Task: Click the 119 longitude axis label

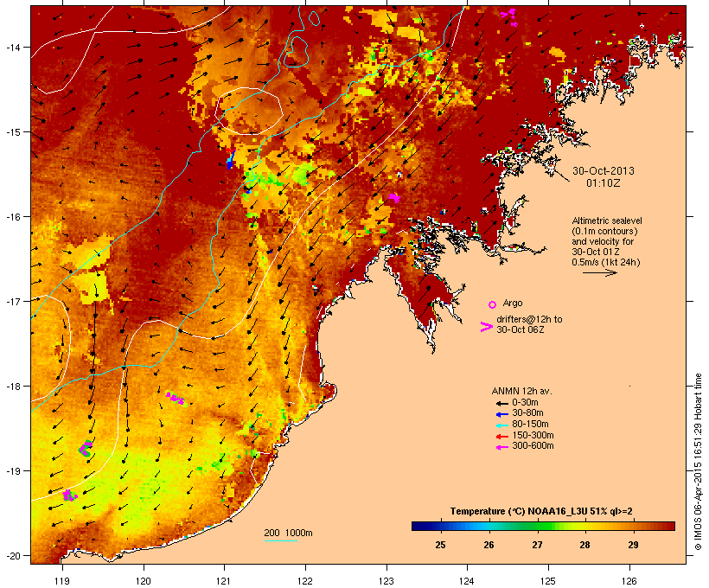Action: pos(62,581)
